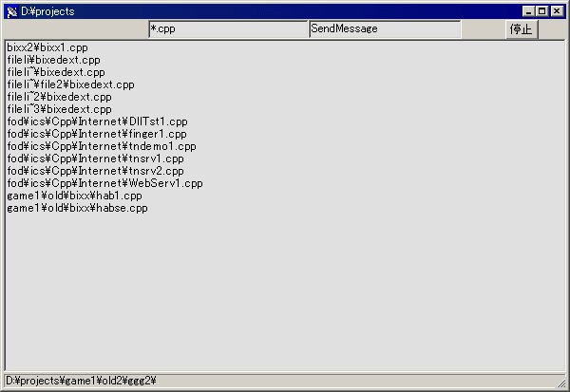570x392 pixels.
Task: Select the DllTst1.cpp result
Action: pyautogui.click(x=97, y=121)
